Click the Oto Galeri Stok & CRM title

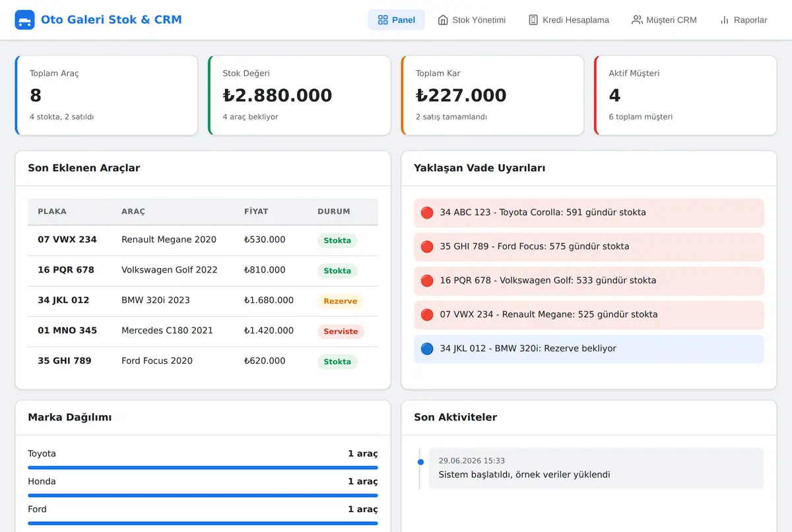tap(112, 20)
